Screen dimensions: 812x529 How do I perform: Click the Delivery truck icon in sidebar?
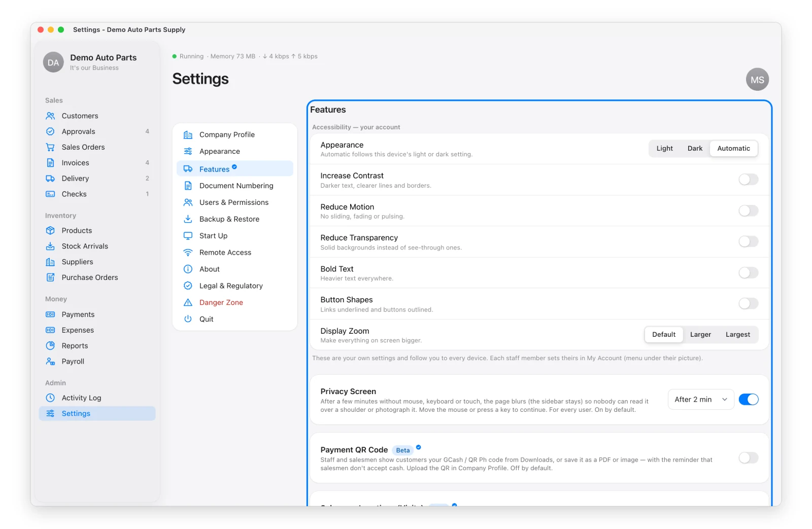(x=50, y=179)
